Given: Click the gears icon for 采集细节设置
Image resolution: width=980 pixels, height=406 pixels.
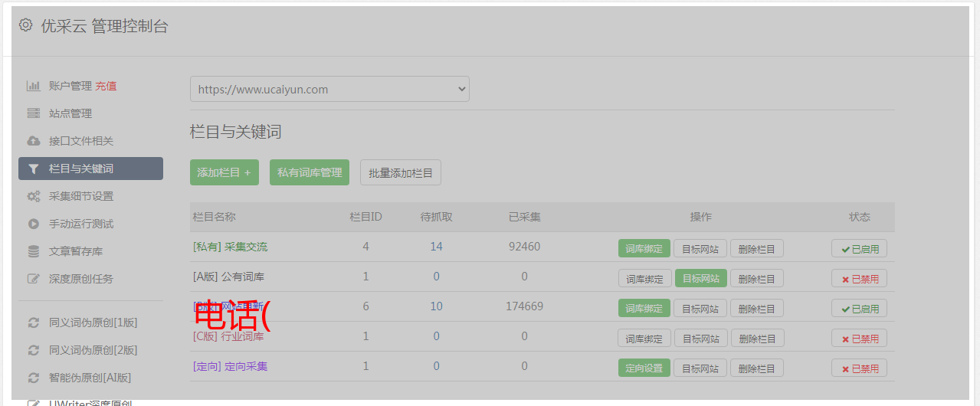Looking at the screenshot, I should tap(34, 196).
